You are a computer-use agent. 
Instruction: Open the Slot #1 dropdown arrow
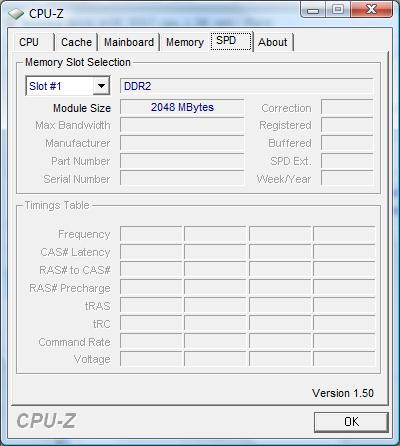click(101, 86)
